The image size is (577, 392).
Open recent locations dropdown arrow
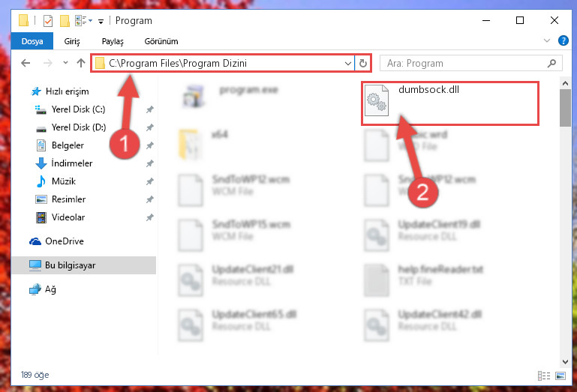tap(65, 63)
